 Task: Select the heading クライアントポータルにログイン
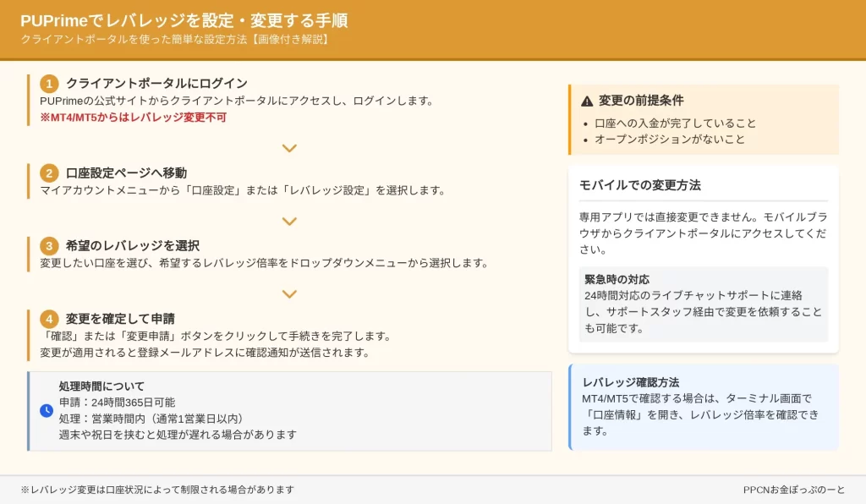click(x=156, y=84)
